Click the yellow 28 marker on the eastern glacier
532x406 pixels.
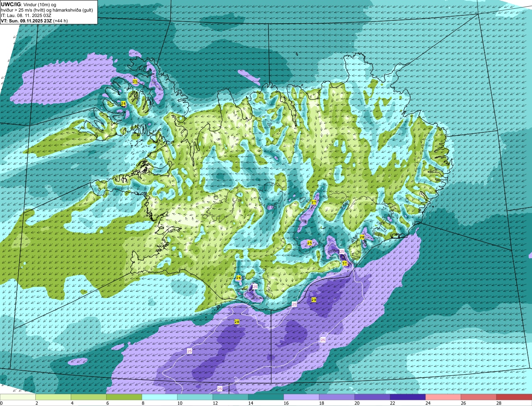(x=362, y=237)
